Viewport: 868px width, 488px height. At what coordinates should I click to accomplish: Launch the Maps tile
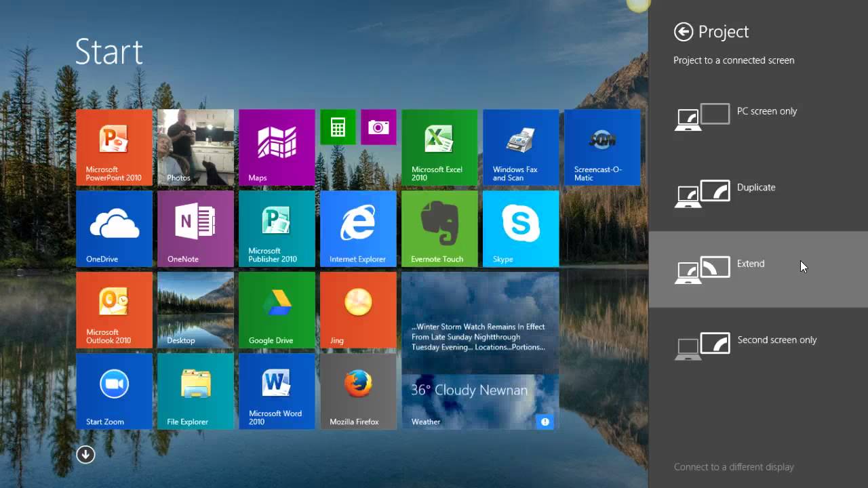coord(277,147)
